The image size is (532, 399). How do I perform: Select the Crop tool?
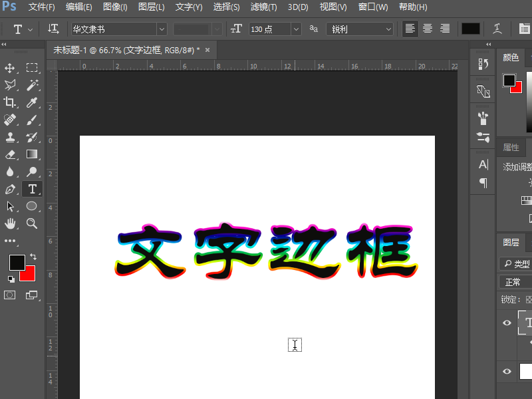tap(11, 103)
